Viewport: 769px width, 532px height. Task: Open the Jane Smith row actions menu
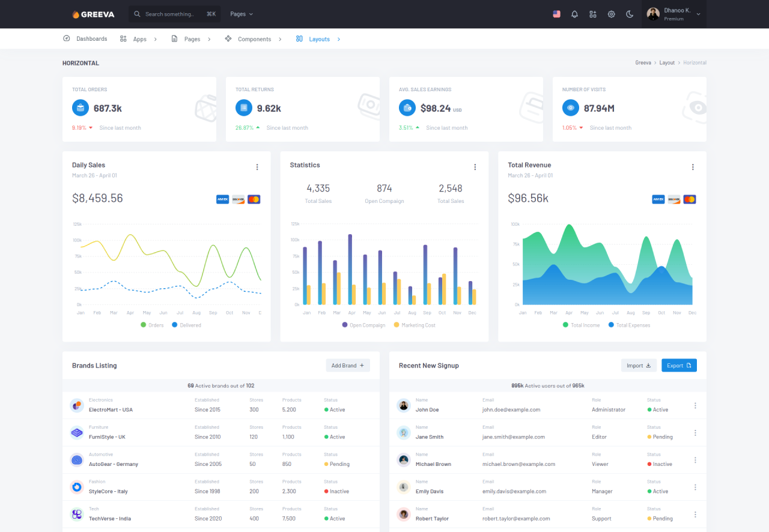695,433
